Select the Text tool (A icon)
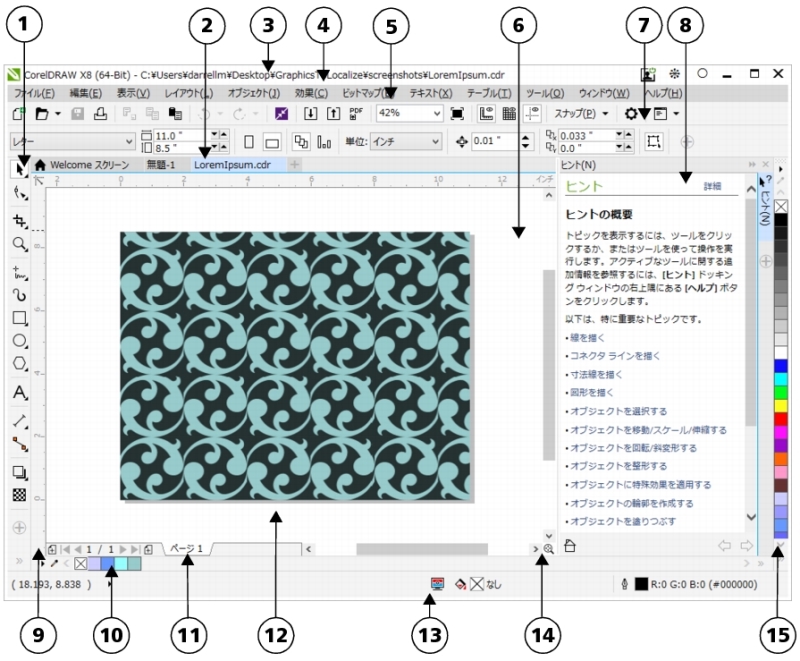 point(18,391)
